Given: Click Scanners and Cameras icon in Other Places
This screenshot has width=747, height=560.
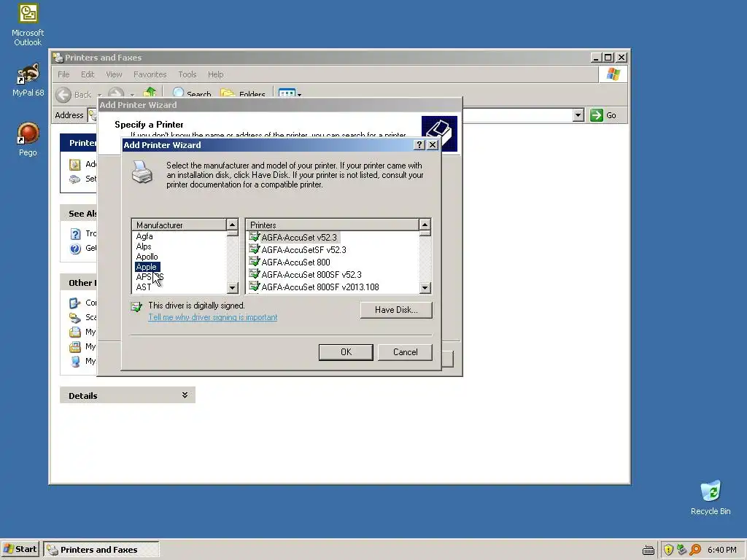Looking at the screenshot, I should pos(75,317).
